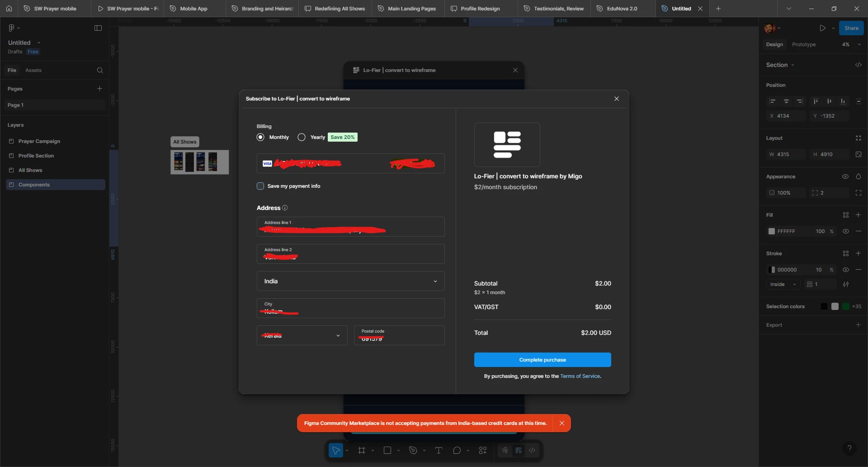Open the tab list chevron in title bar
Viewport: 868px width, 467px height.
click(788, 9)
